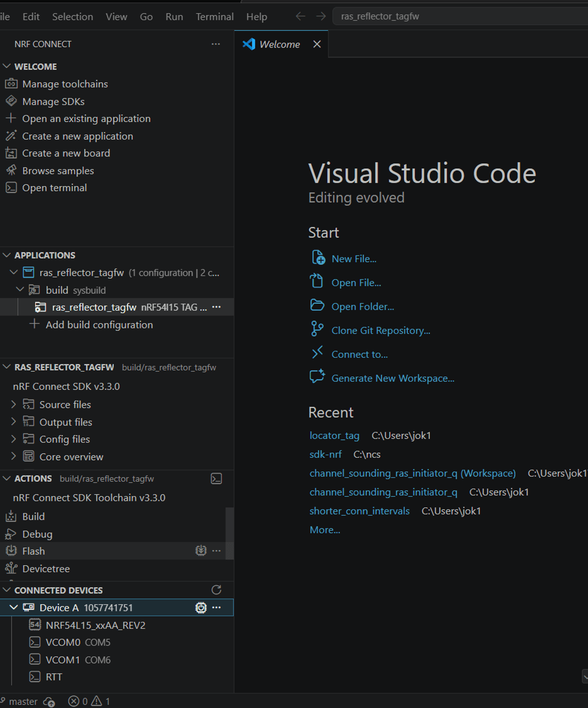Collapse ras_reflector_tagfw application node
This screenshot has width=588, height=708.
[13, 273]
